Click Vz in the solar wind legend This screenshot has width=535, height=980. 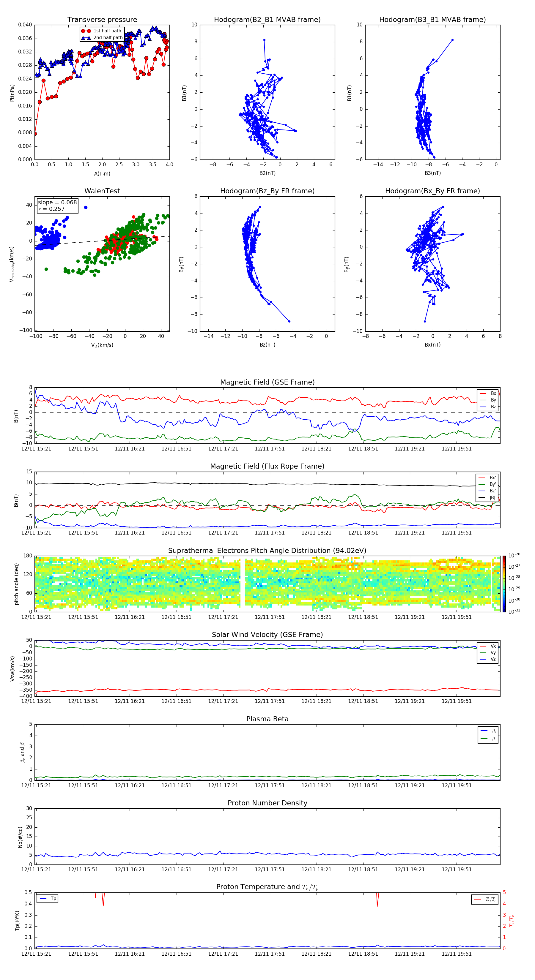click(x=488, y=659)
